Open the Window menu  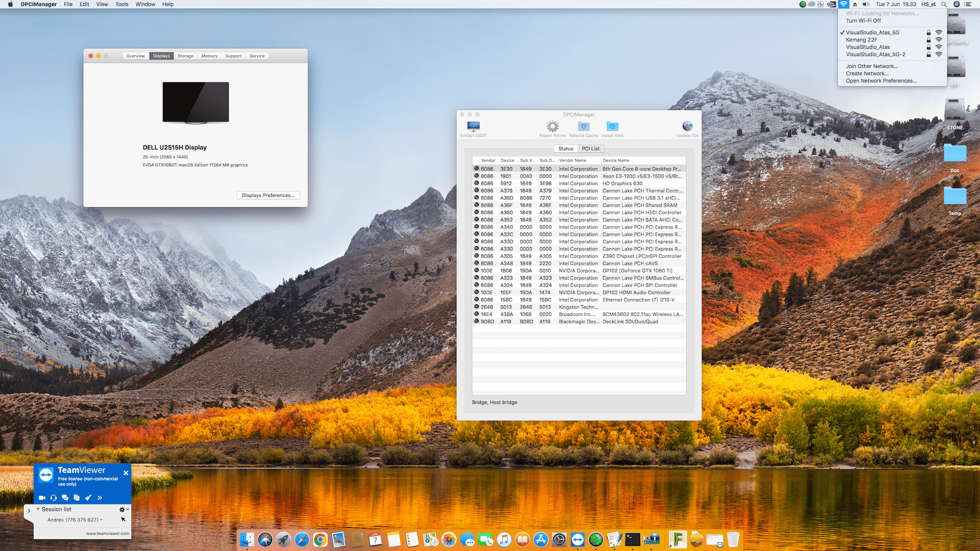pos(145,4)
